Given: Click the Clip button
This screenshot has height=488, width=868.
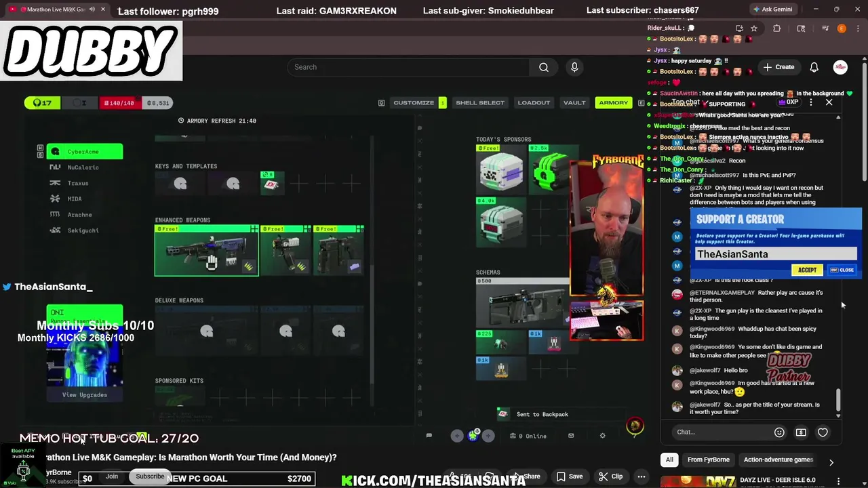Looking at the screenshot, I should tap(610, 476).
